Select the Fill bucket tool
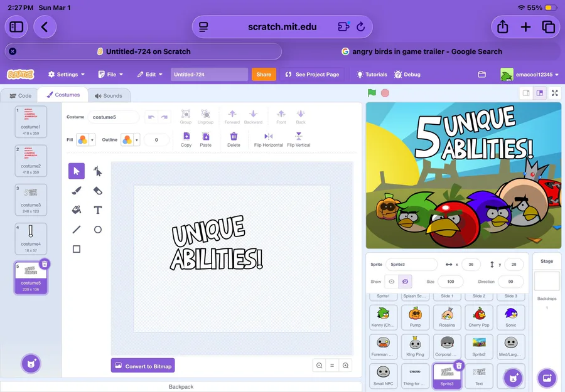The height and width of the screenshot is (392, 565). 77,210
